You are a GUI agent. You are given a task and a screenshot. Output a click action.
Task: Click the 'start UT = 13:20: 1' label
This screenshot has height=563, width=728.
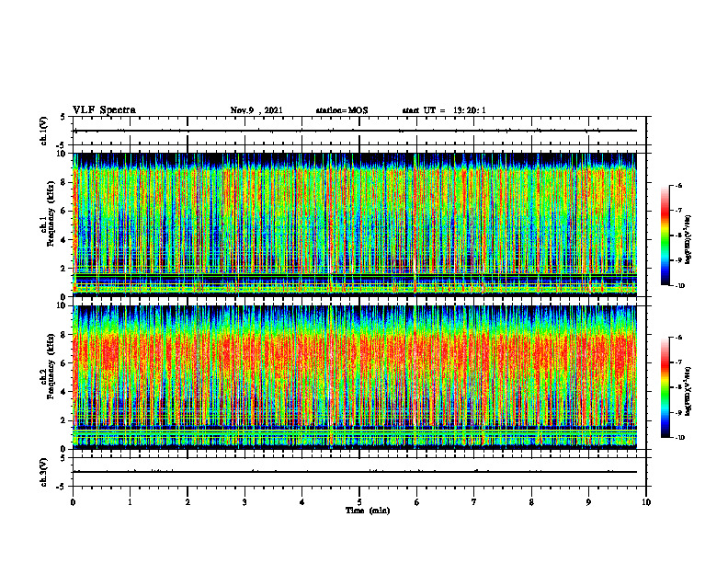(444, 110)
